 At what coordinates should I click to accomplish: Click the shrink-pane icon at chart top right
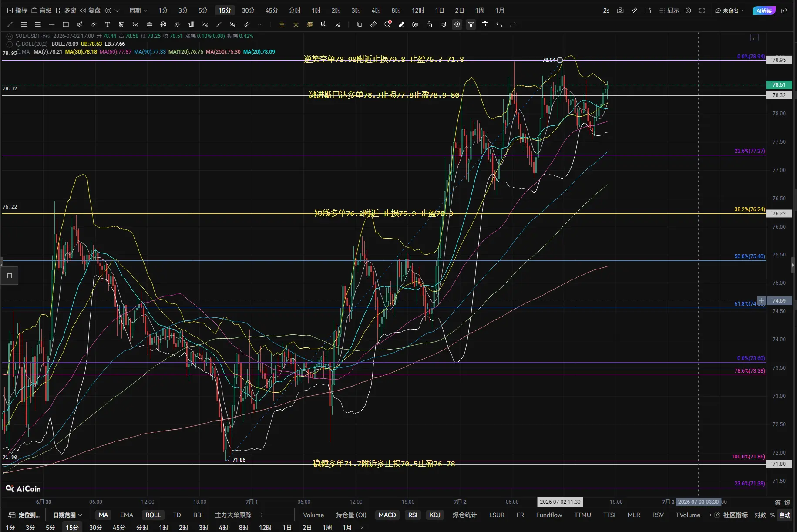pos(755,38)
